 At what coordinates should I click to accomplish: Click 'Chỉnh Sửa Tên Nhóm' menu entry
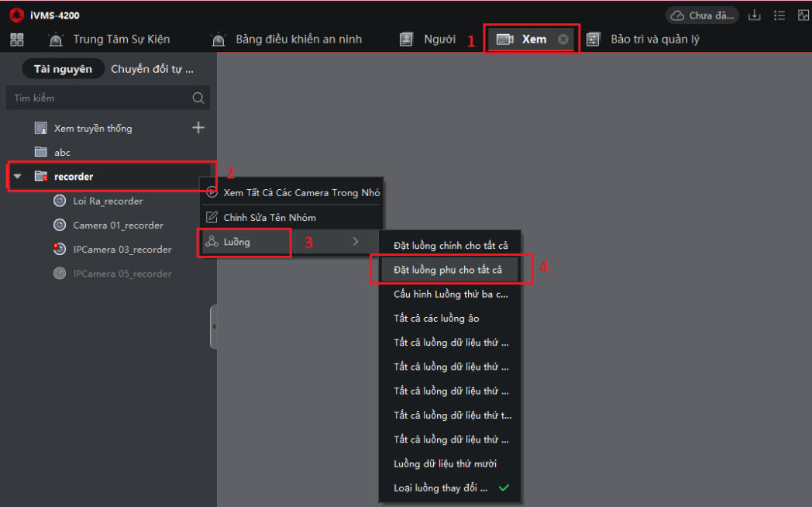coord(269,218)
